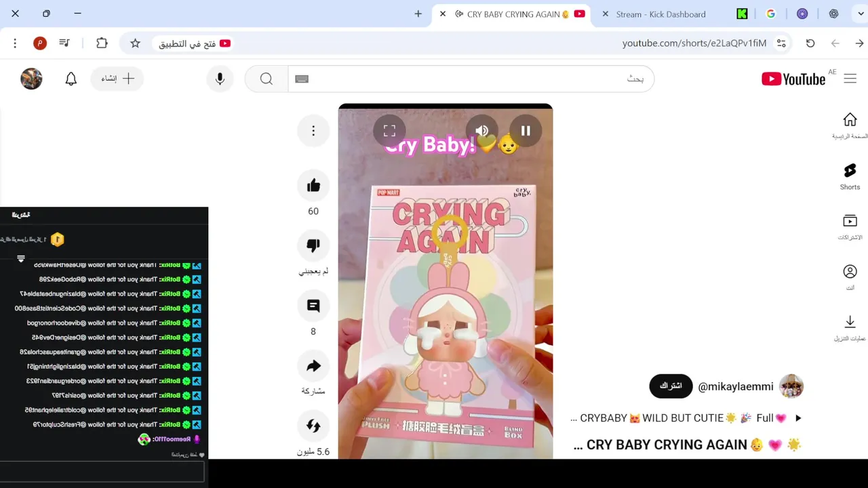This screenshot has width=868, height=488.
Task: Open the browser media control icon
Action: 64,43
